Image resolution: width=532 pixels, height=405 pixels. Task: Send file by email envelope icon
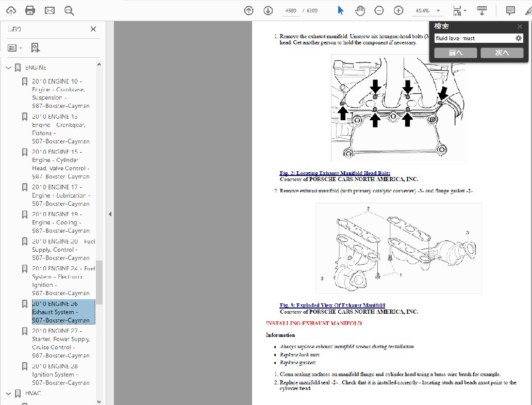49,10
